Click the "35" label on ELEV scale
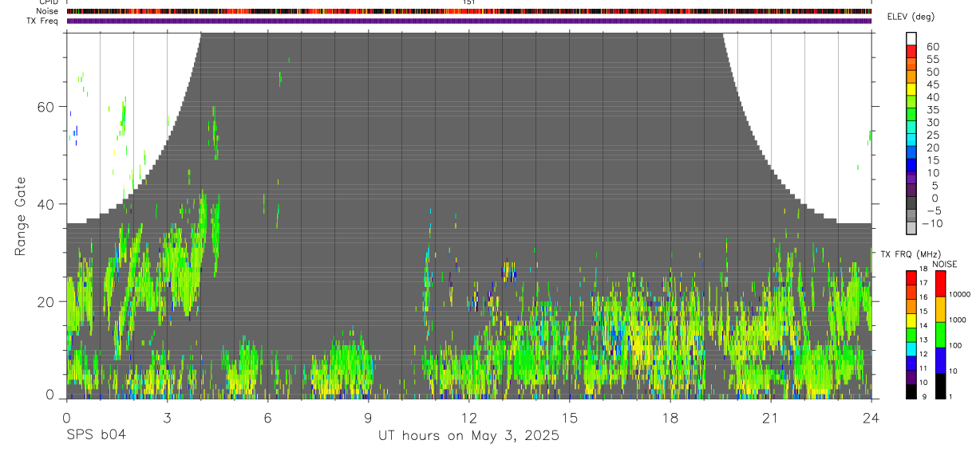The width and height of the screenshot is (980, 452). click(x=932, y=110)
